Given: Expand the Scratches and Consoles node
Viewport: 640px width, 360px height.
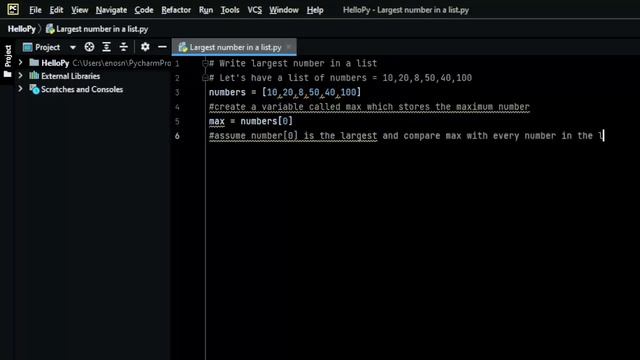Looking at the screenshot, I should point(20,89).
